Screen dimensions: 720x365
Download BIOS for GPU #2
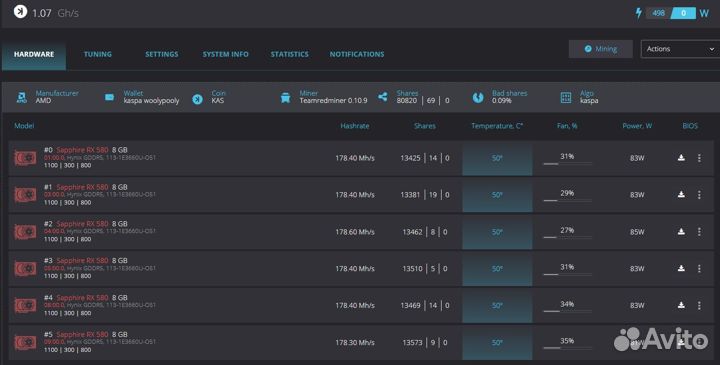click(x=681, y=231)
